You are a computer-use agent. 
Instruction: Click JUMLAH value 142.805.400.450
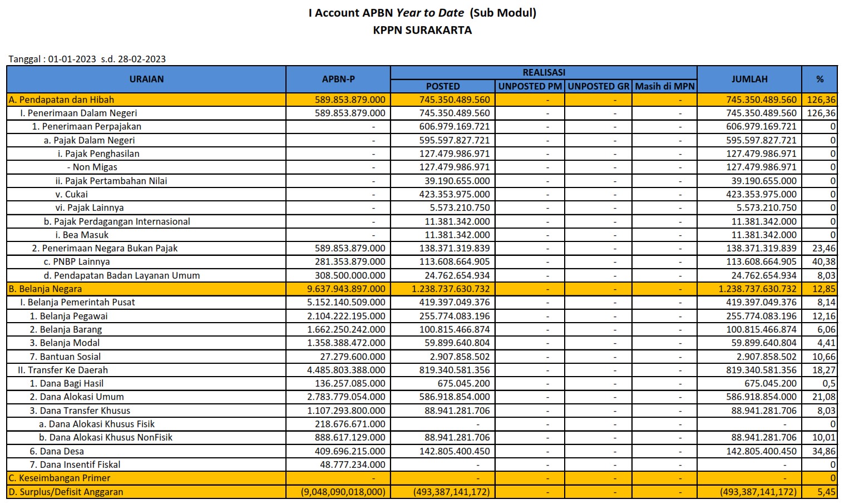761,451
